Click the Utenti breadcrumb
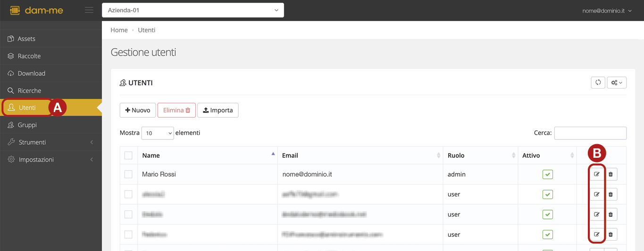 [147, 30]
